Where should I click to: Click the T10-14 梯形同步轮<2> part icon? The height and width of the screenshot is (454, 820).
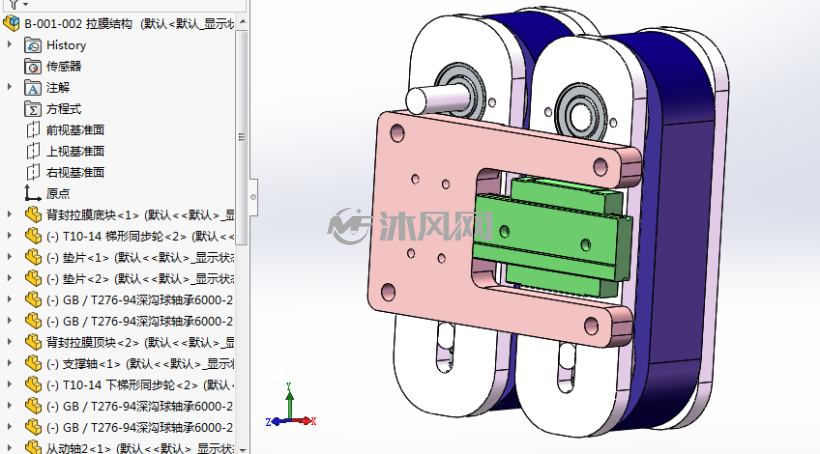[x=33, y=236]
